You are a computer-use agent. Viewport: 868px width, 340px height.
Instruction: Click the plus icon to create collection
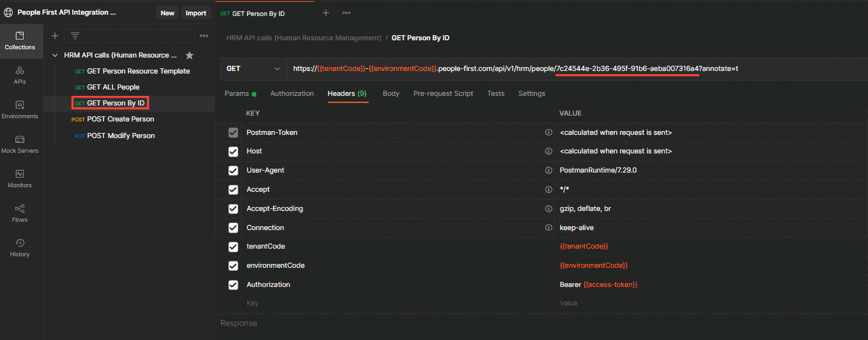click(55, 36)
